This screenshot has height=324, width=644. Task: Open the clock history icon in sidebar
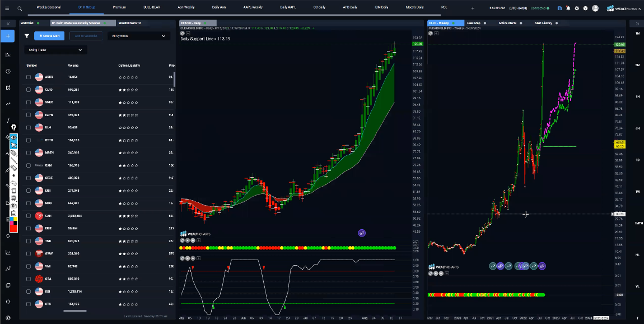point(8,71)
